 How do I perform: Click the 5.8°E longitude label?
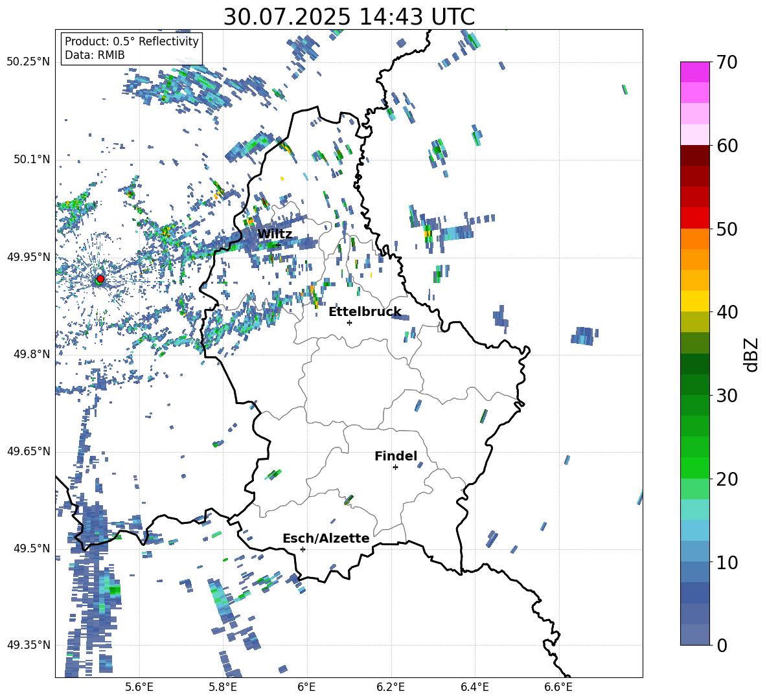[223, 687]
